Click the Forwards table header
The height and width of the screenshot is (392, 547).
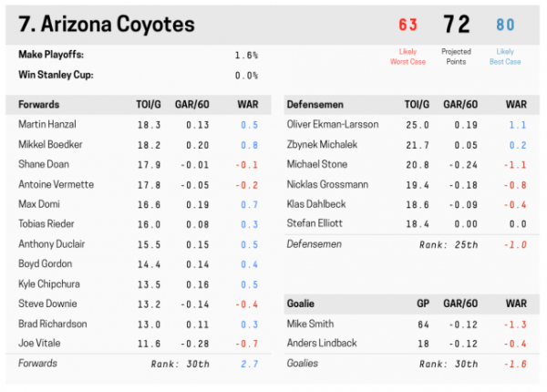click(40, 103)
